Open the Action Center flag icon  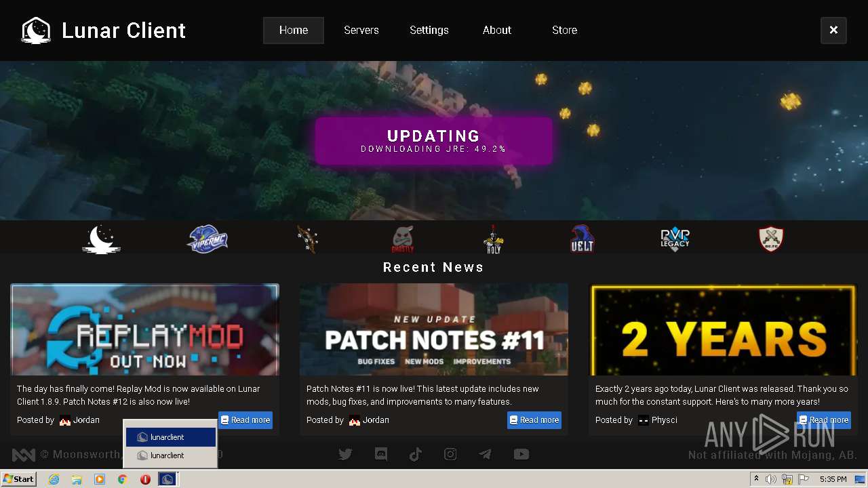pyautogui.click(x=804, y=479)
